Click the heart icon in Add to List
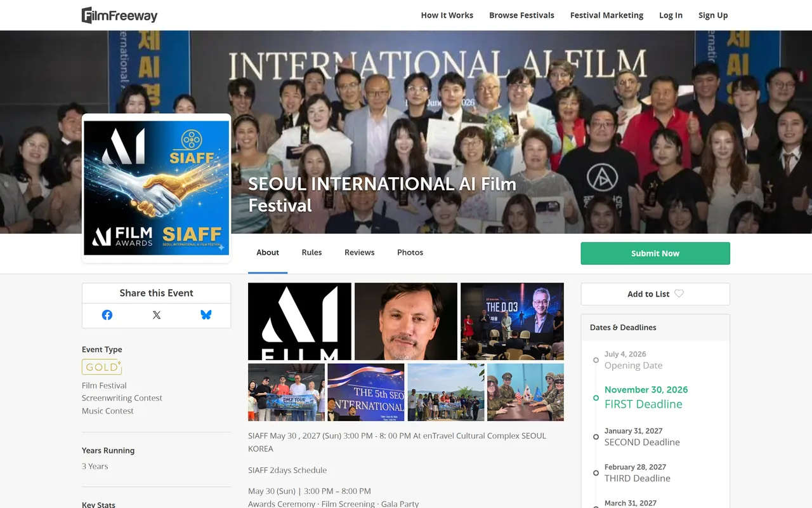This screenshot has height=508, width=812. 679,293
